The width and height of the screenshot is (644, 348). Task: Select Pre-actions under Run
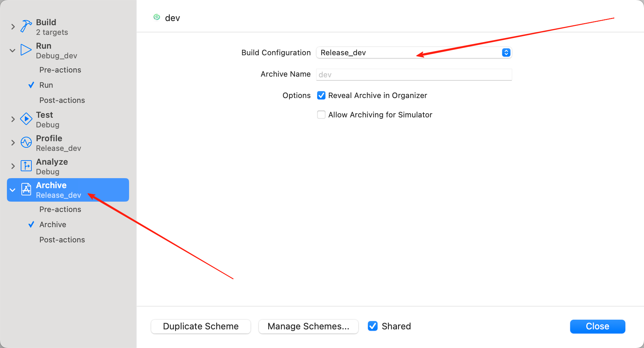click(60, 70)
